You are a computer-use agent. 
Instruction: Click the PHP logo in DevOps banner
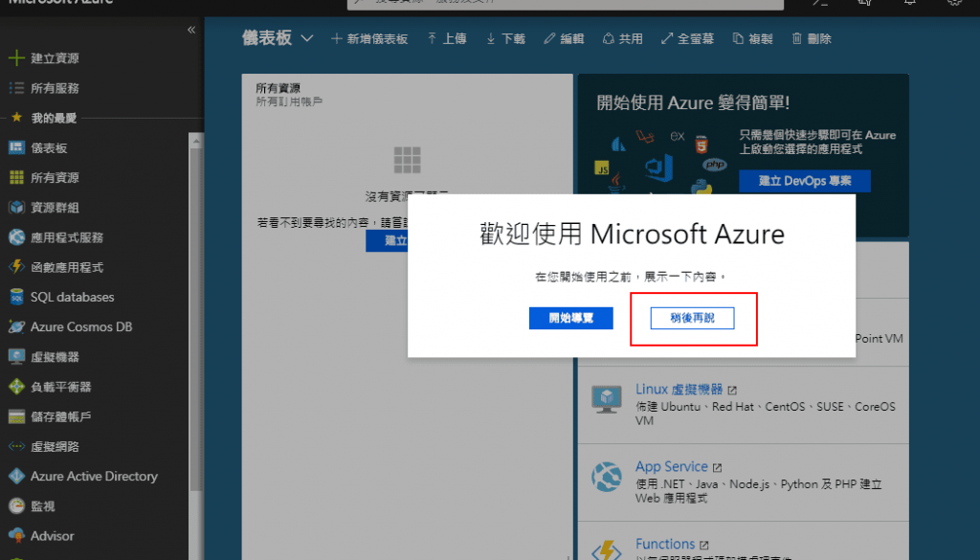click(x=714, y=165)
